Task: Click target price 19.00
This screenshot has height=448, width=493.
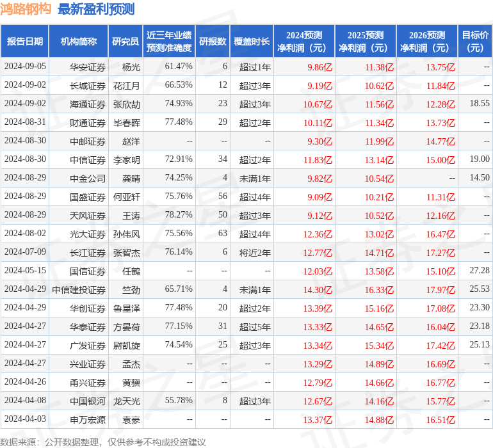Action: click(480, 159)
